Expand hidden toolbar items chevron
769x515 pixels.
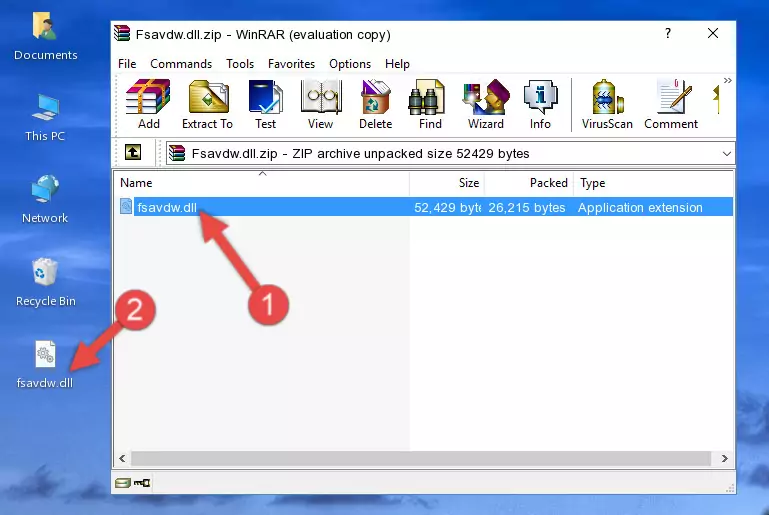727,80
